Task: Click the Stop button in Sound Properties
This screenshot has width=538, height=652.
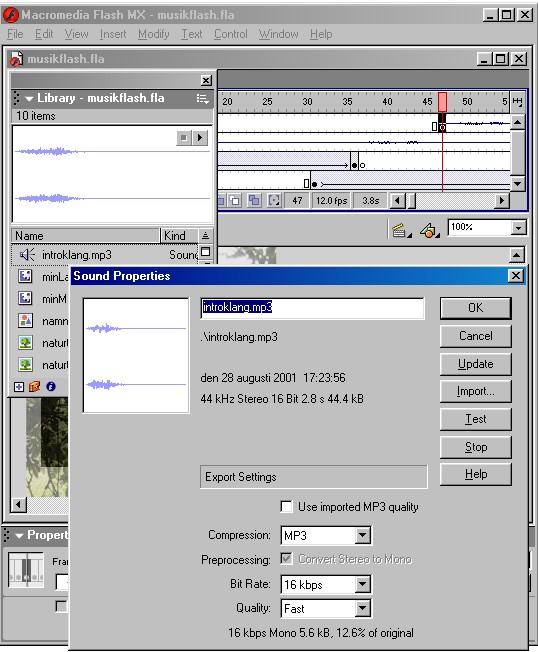Action: click(x=476, y=447)
